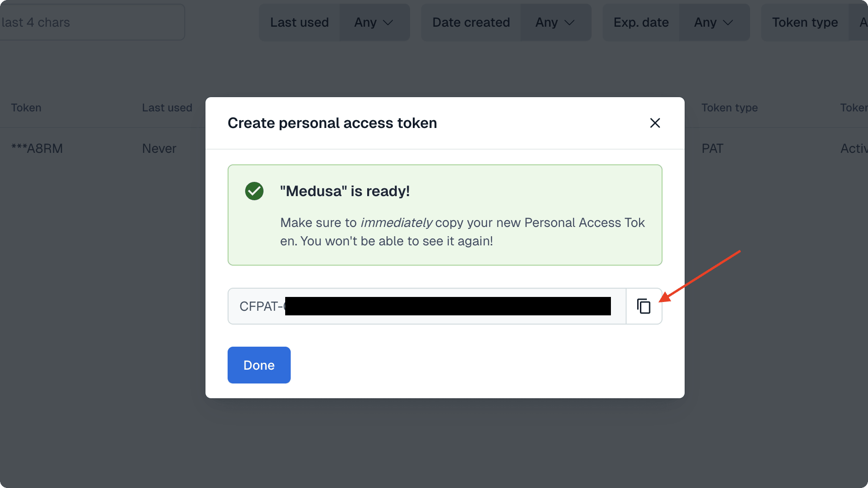Screen dimensions: 868x488
Task: Click the PAT token type label
Action: coord(712,148)
